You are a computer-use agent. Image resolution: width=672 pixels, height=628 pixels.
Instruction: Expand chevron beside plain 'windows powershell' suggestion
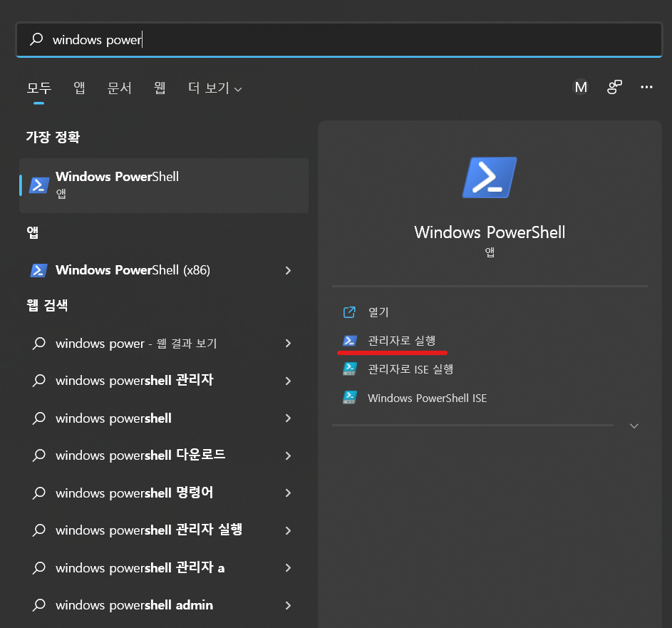pyautogui.click(x=288, y=418)
